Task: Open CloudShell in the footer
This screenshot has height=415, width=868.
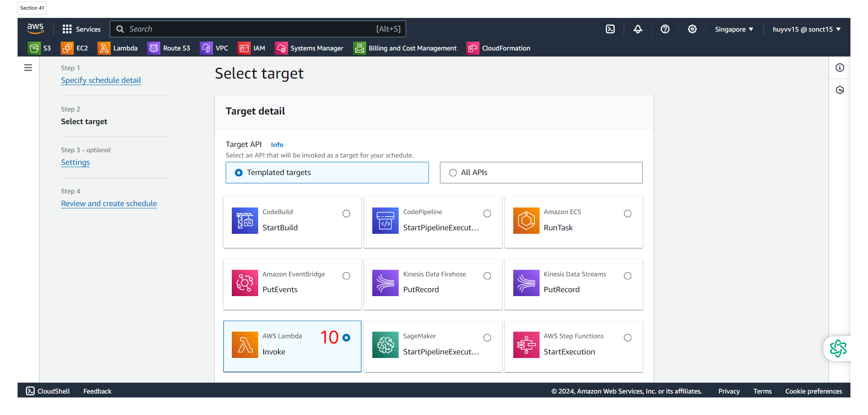Action: click(x=48, y=391)
